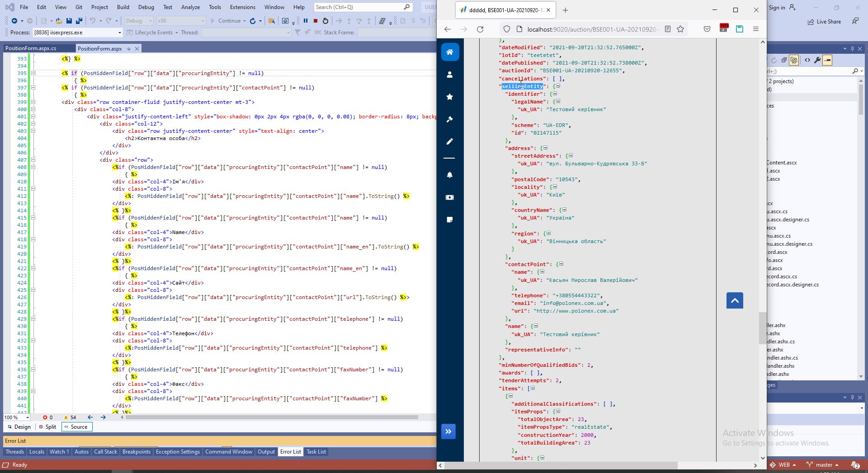Click the Continue debugging button
868x473 pixels.
226,21
